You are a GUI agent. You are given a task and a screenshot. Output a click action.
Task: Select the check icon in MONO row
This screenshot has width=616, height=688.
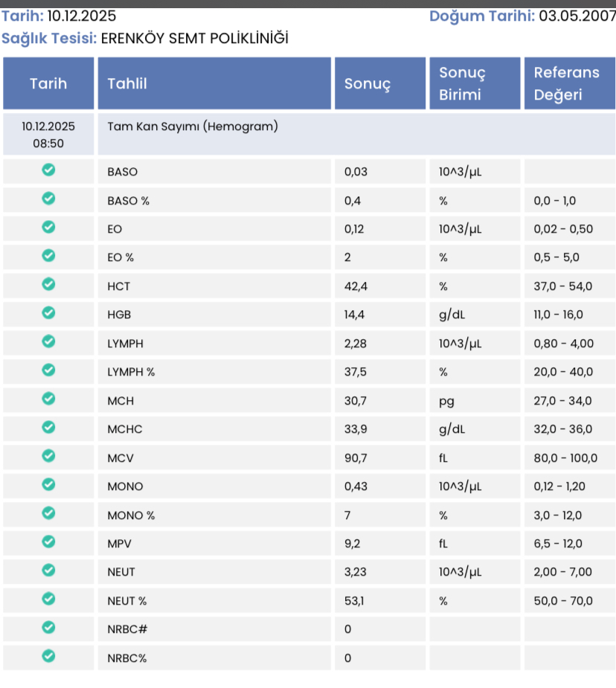click(x=48, y=484)
